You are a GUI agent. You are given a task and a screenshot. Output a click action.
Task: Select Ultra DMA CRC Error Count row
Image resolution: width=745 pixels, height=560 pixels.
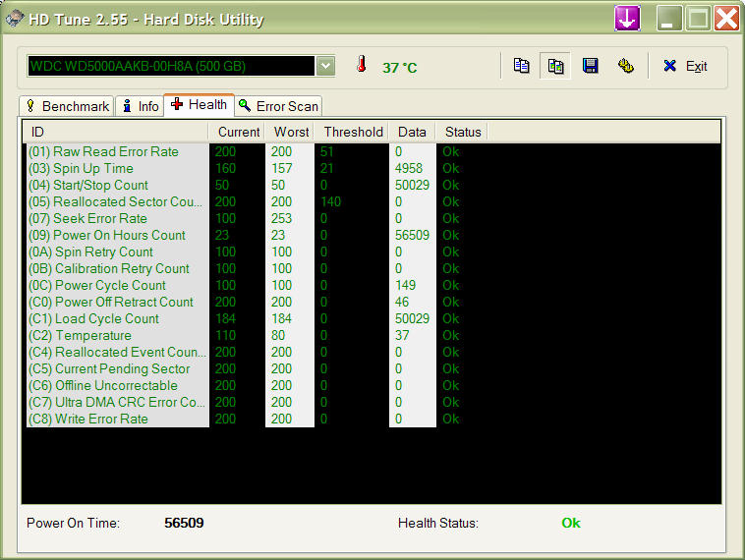click(116, 402)
